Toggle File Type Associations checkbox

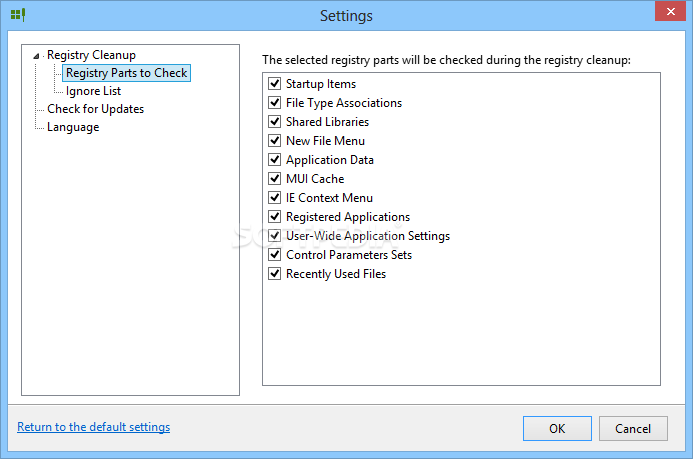pyautogui.click(x=274, y=102)
